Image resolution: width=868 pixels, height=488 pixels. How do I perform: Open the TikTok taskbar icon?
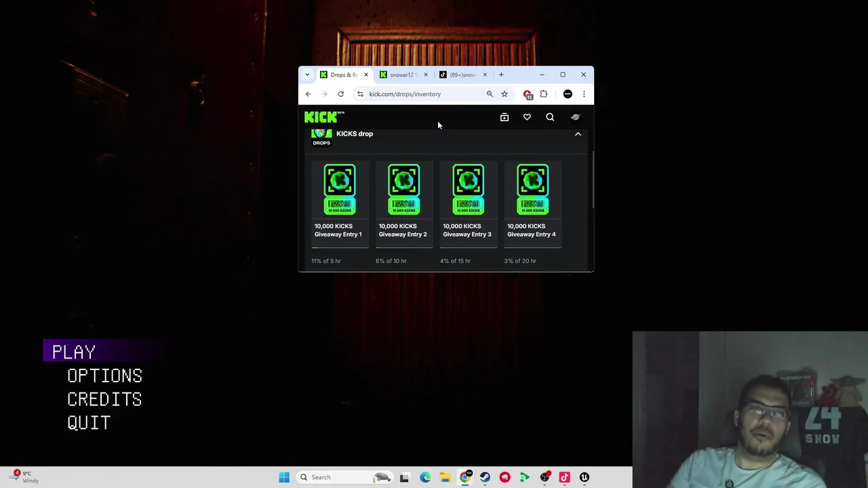tap(564, 477)
